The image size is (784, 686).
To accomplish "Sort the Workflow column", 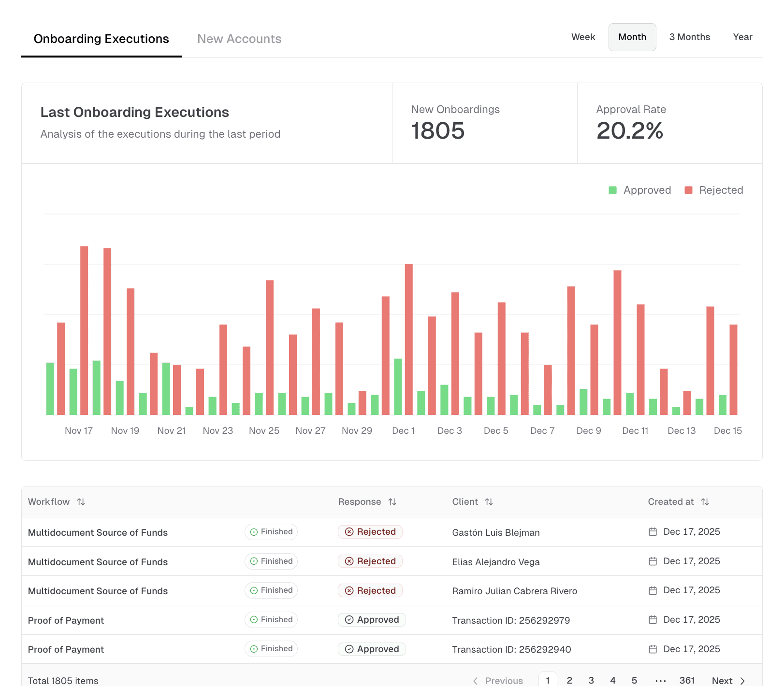I will click(80, 502).
